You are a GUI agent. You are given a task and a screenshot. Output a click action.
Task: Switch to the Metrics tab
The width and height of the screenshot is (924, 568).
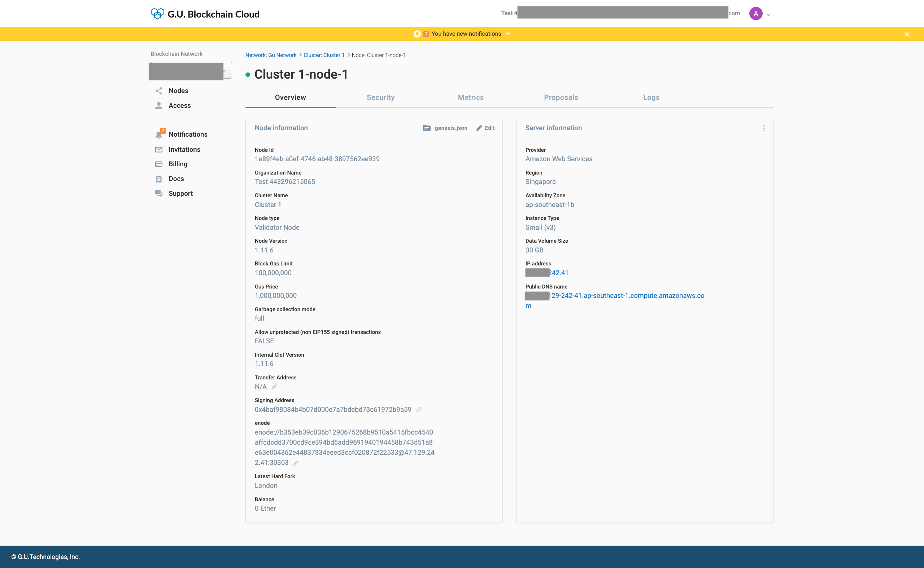click(471, 98)
